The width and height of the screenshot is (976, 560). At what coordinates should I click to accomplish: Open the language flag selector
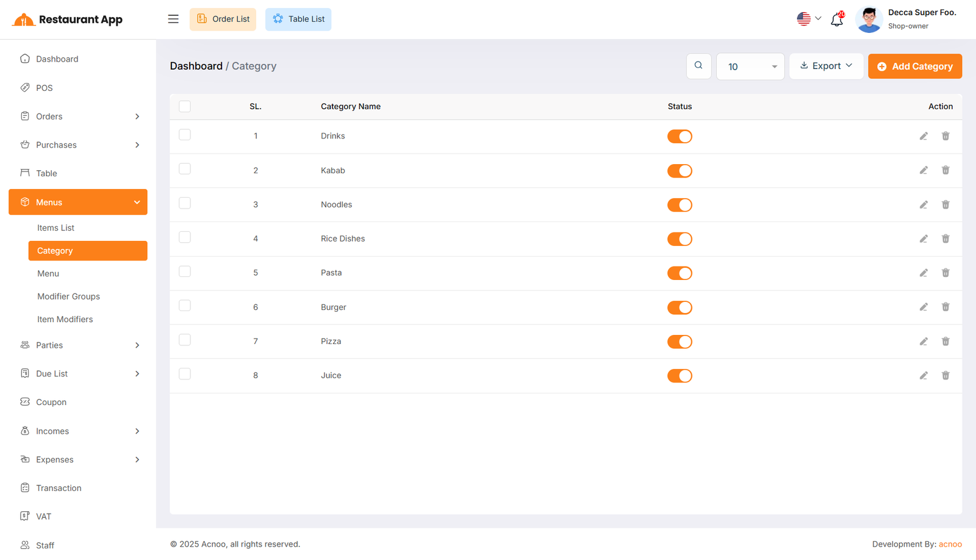coord(809,19)
